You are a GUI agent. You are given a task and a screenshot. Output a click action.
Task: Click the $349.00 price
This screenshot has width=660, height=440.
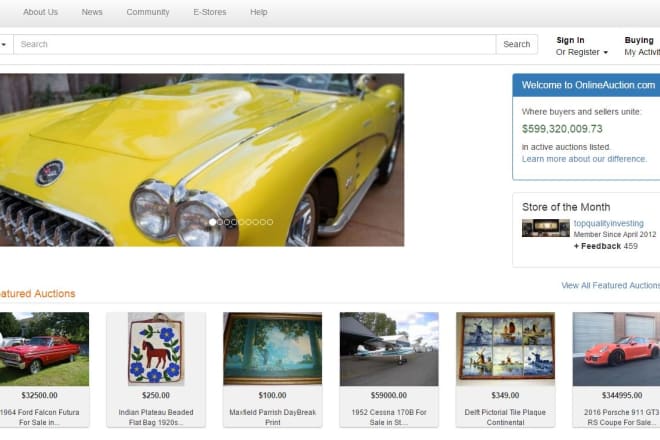pyautogui.click(x=505, y=395)
